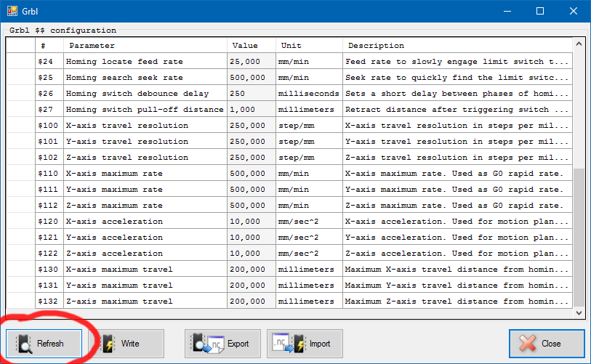Edit the $100 X-axis travel resolution value
591x364 pixels.
click(252, 126)
